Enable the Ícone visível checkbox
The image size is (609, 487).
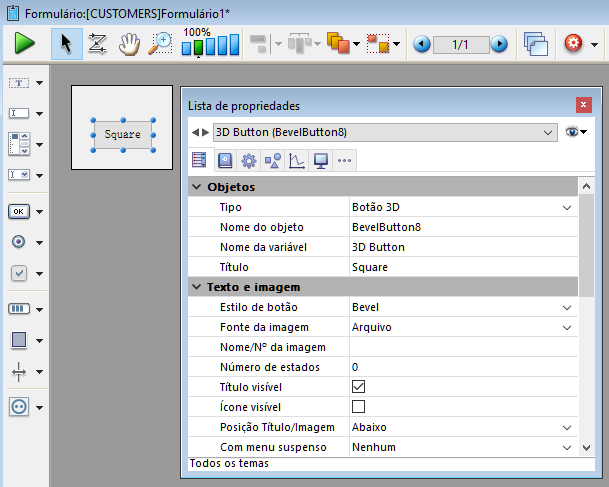pos(358,406)
